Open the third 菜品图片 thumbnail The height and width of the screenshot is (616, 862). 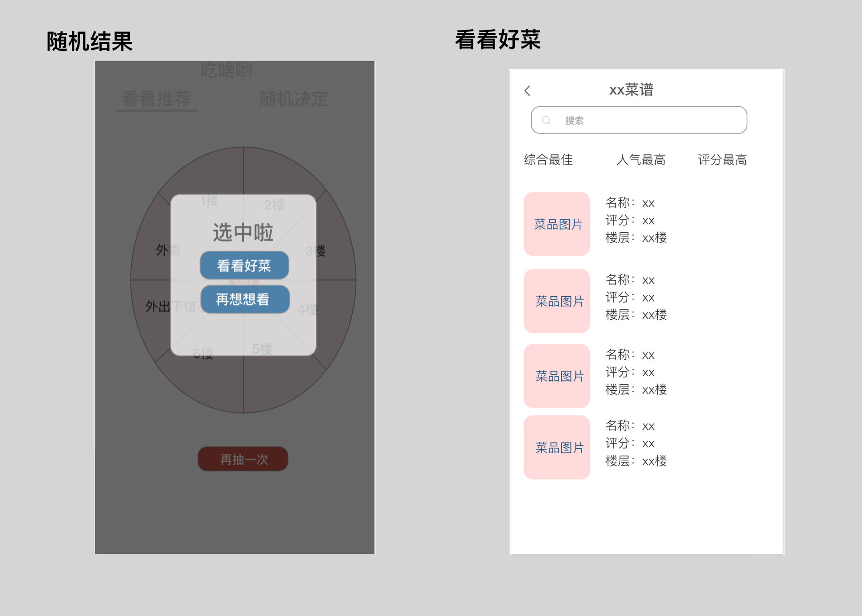click(557, 376)
